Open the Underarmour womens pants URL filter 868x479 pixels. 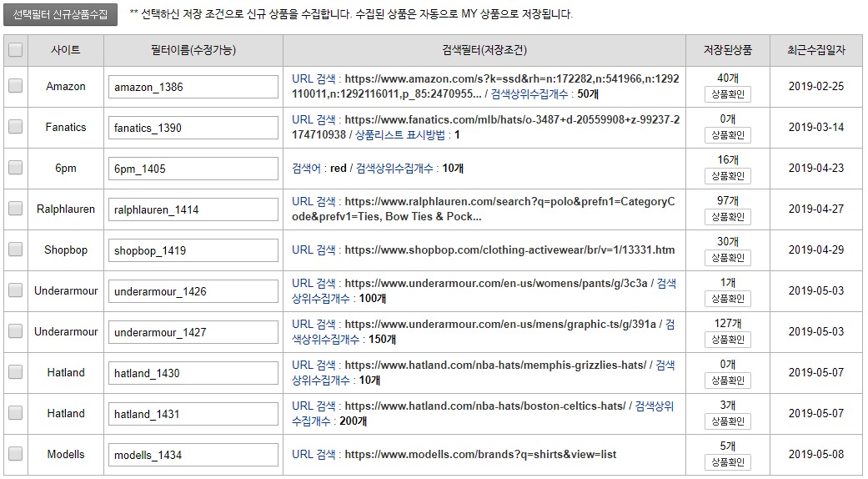(x=484, y=290)
